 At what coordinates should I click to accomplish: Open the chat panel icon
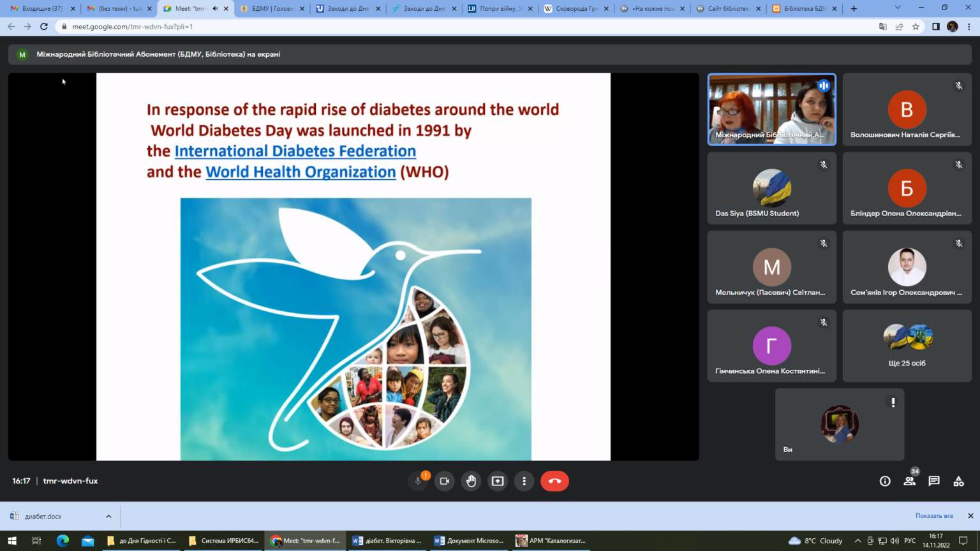[x=934, y=481]
